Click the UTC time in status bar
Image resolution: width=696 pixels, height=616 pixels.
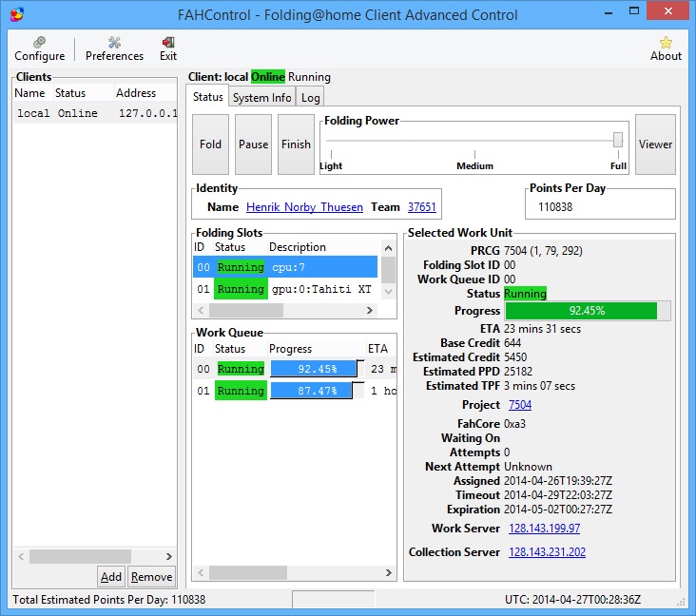572,600
